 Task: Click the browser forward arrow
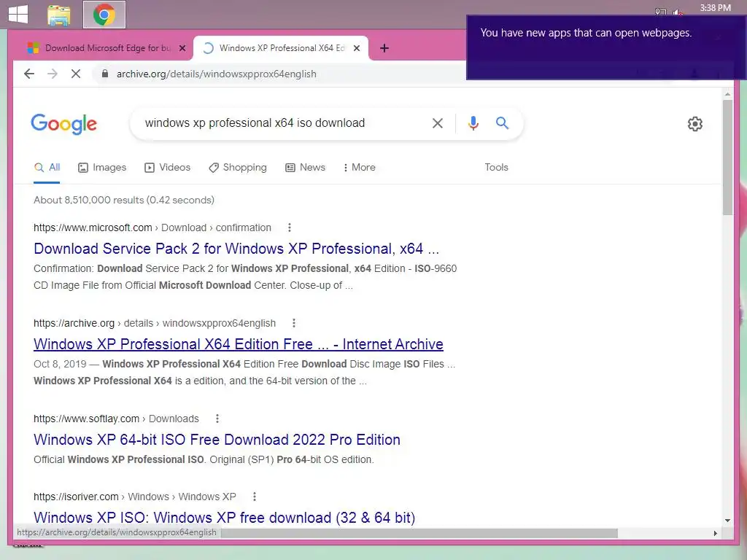pyautogui.click(x=53, y=74)
